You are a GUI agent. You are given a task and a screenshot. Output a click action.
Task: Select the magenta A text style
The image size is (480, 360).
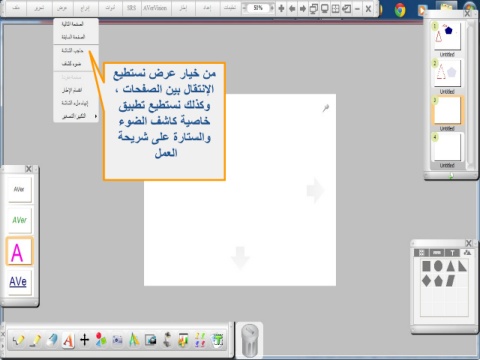point(19,251)
